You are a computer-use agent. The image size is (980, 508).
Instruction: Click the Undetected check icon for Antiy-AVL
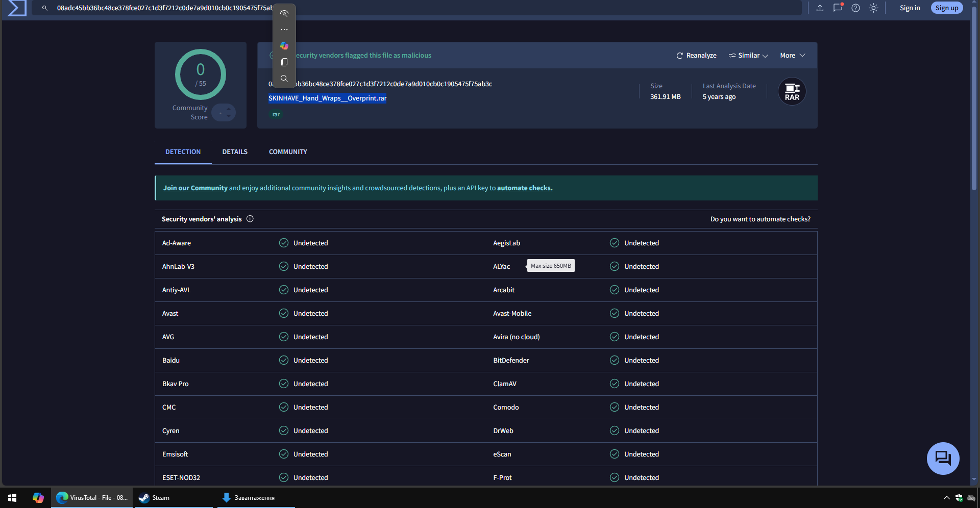click(284, 290)
